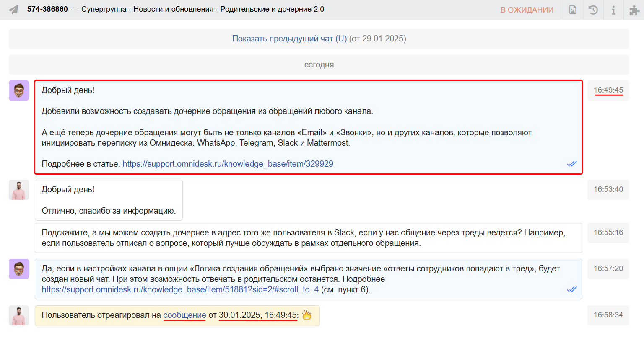Click the user avatar beside the reaction note
The height and width of the screenshot is (338, 644).
point(19,315)
